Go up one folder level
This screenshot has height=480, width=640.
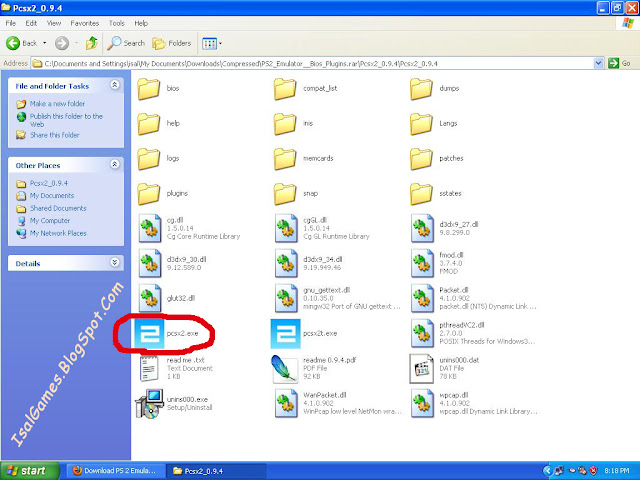[x=92, y=43]
